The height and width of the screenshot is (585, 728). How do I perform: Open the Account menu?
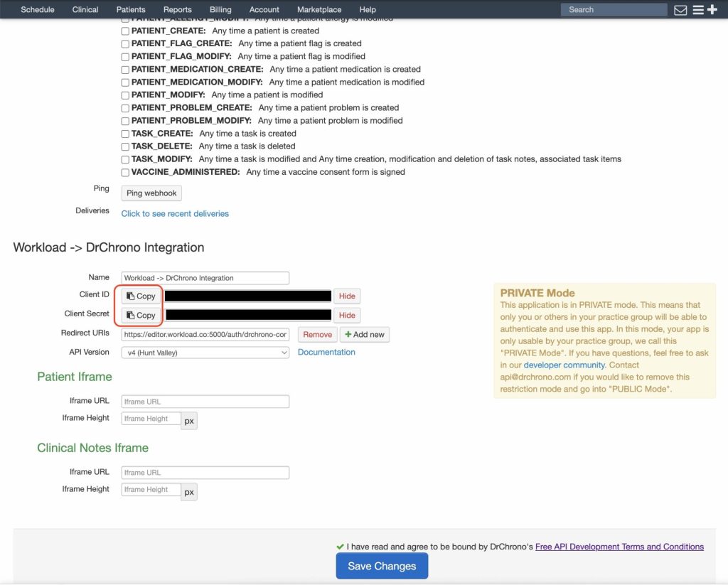264,9
